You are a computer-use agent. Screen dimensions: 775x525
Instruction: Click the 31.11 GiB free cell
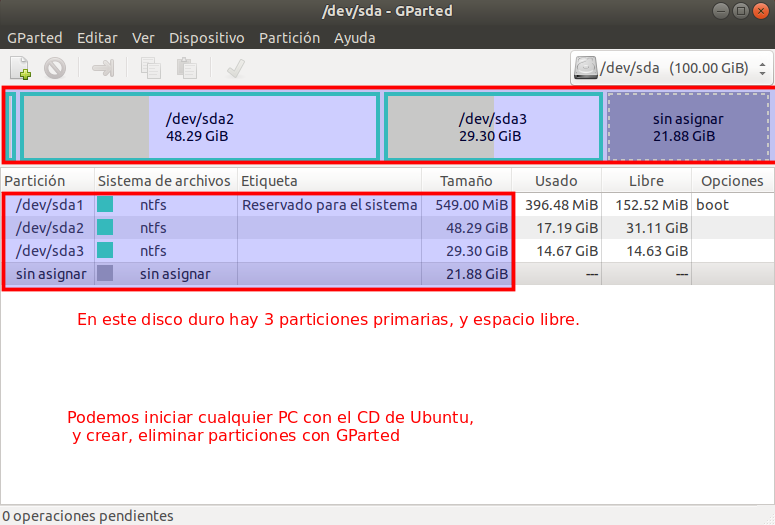(x=646, y=228)
